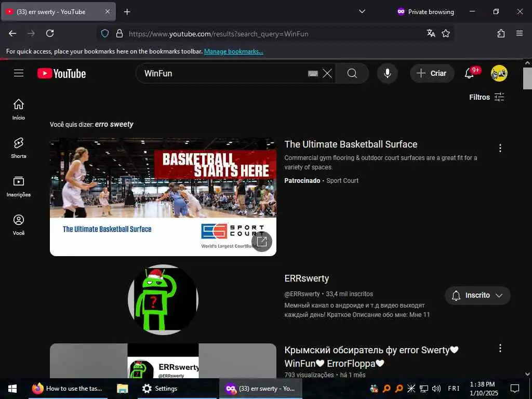The image size is (532, 399).
Task: Go to Início in sidebar
Action: (19, 109)
